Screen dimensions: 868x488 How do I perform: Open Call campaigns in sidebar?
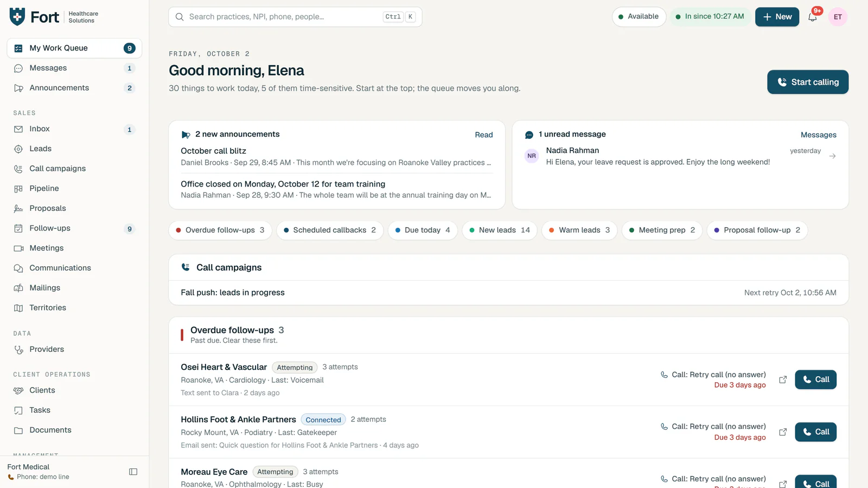tap(74, 169)
